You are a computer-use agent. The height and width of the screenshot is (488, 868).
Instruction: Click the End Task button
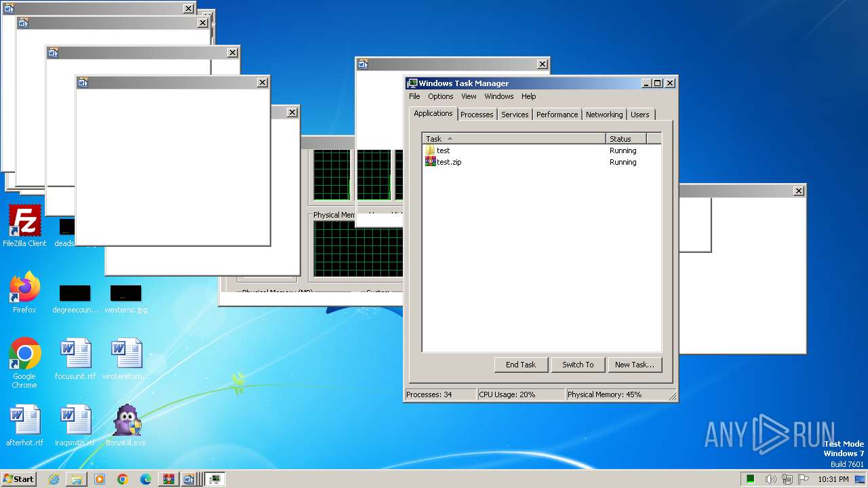(x=521, y=365)
